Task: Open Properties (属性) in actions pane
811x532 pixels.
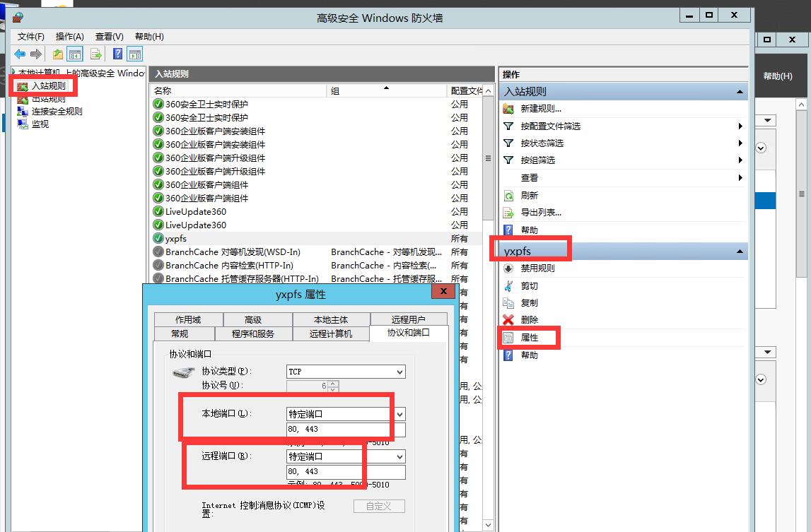Action: pyautogui.click(x=529, y=338)
